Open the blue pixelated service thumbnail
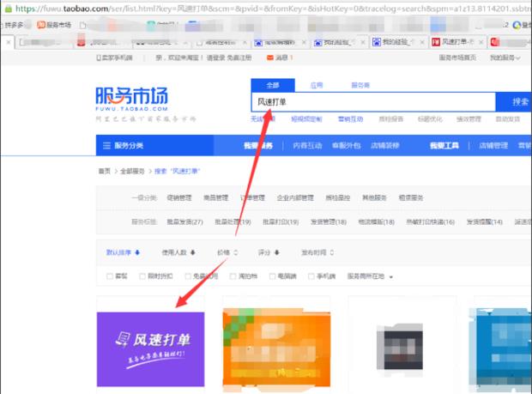532x394 pixels. click(x=500, y=350)
